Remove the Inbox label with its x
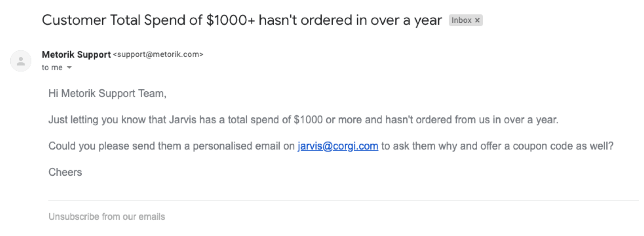The image size is (644, 236). pos(477,21)
